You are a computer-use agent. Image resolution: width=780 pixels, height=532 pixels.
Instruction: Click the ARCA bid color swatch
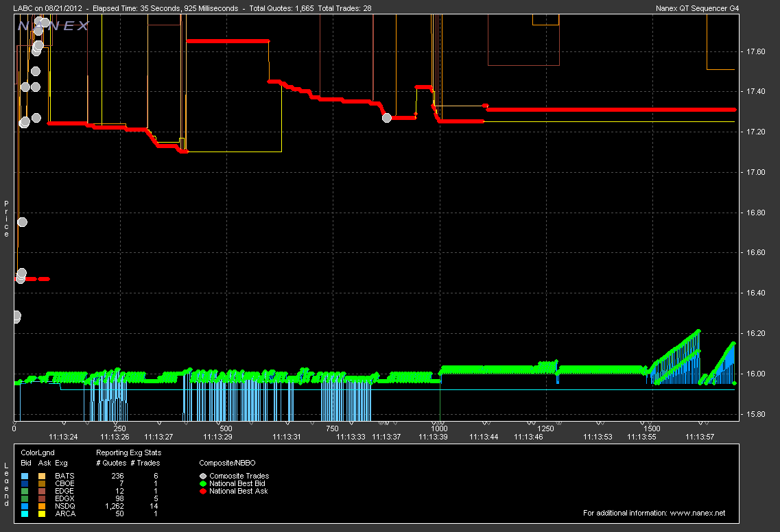pos(25,513)
